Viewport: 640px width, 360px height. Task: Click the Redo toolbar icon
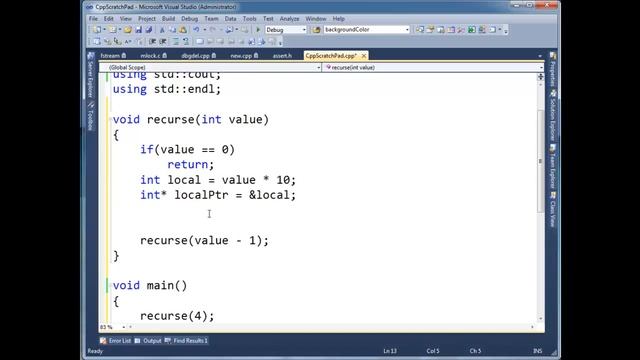point(213,30)
